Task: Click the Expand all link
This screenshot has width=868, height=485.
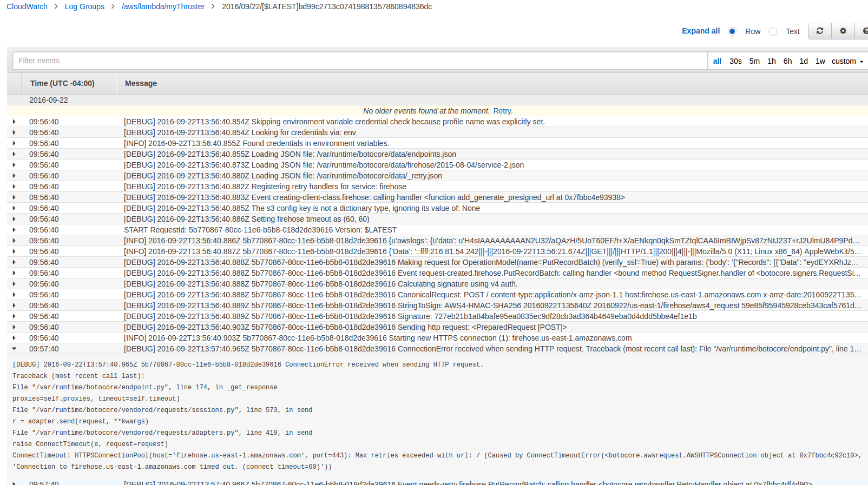Action: (701, 31)
